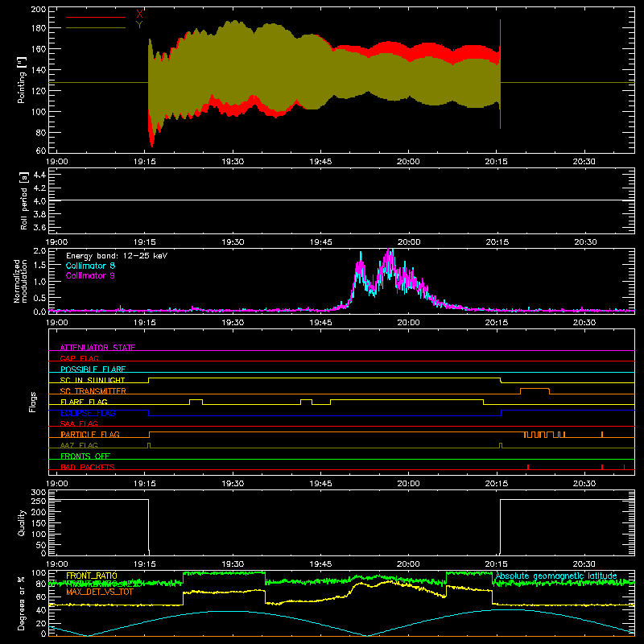Click the 19:15 tick below the Pointing plot
Viewport: 644px width, 644px height.
click(x=145, y=162)
